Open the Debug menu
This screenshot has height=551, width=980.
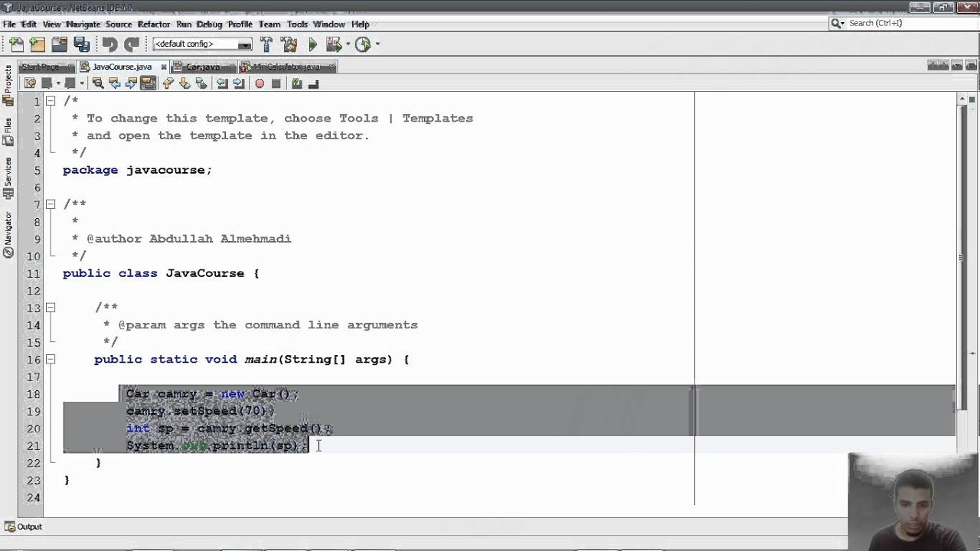209,24
